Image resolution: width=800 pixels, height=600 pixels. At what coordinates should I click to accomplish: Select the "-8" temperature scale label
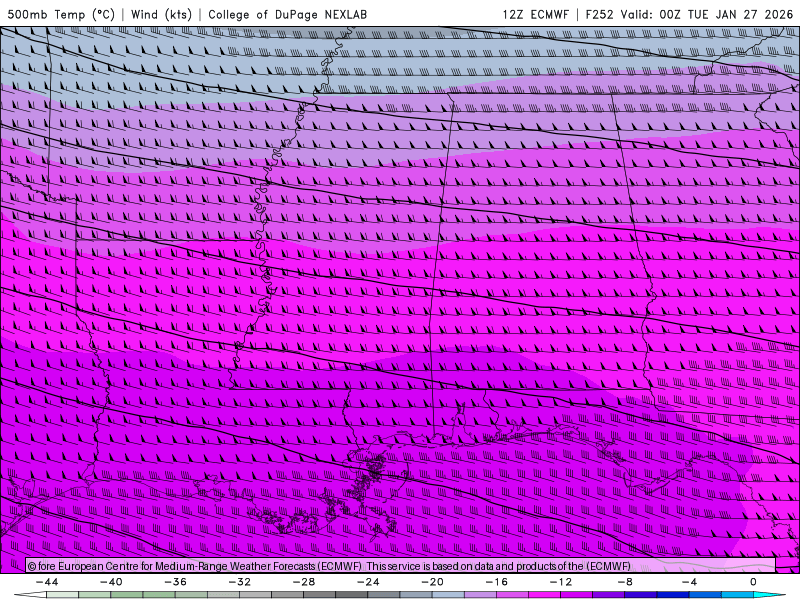[625, 582]
